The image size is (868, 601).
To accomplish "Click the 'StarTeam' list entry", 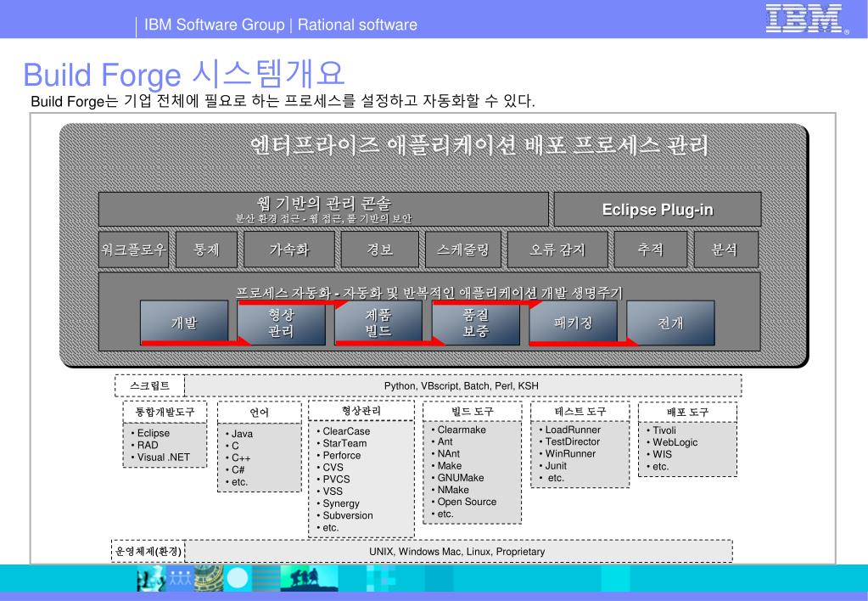I will point(344,443).
